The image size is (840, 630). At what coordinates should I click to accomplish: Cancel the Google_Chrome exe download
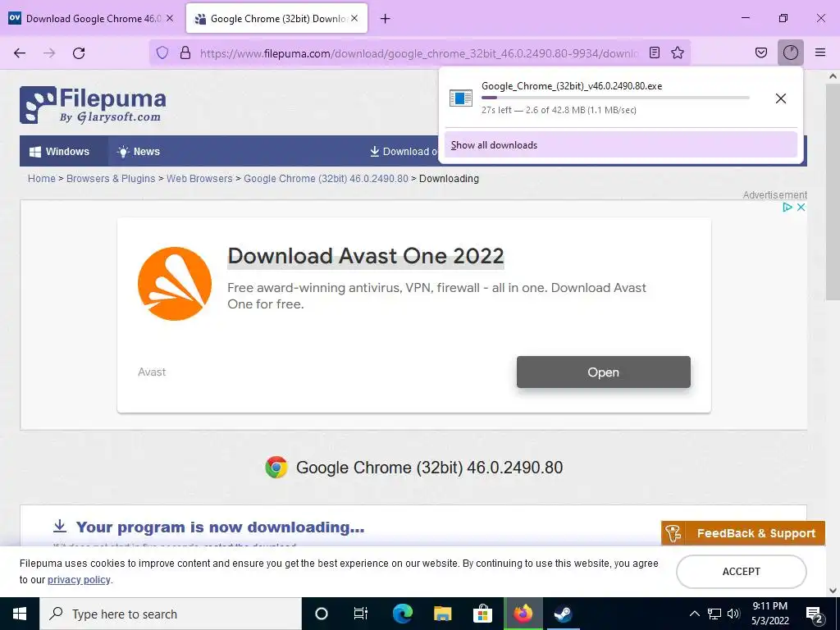pyautogui.click(x=781, y=98)
